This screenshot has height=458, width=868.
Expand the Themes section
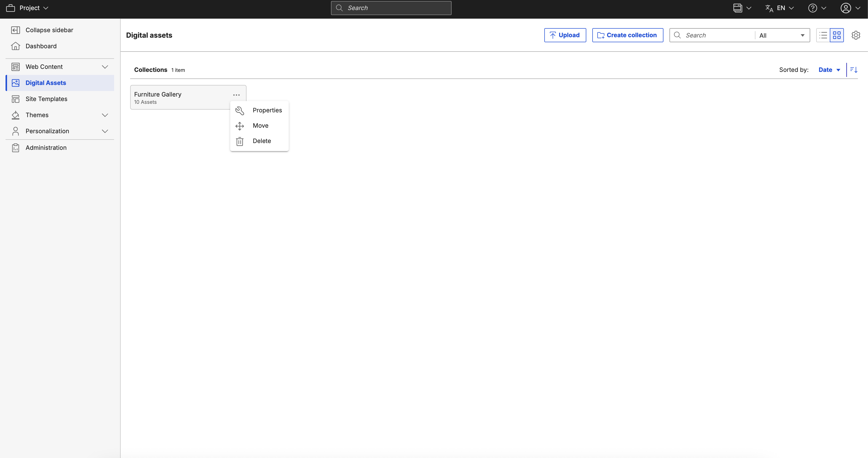coord(105,115)
